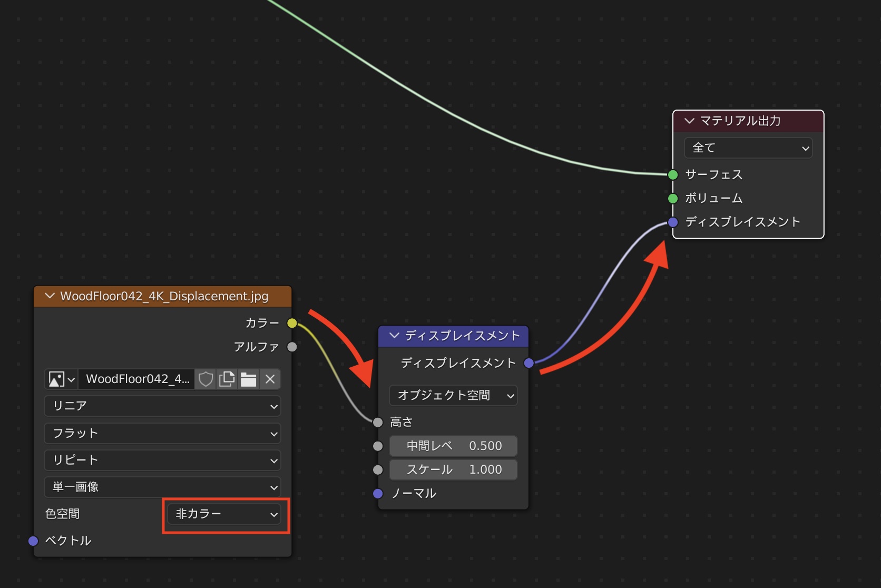Image resolution: width=881 pixels, height=588 pixels.
Task: Click the スケール 1.000 value field
Action: pyautogui.click(x=453, y=470)
